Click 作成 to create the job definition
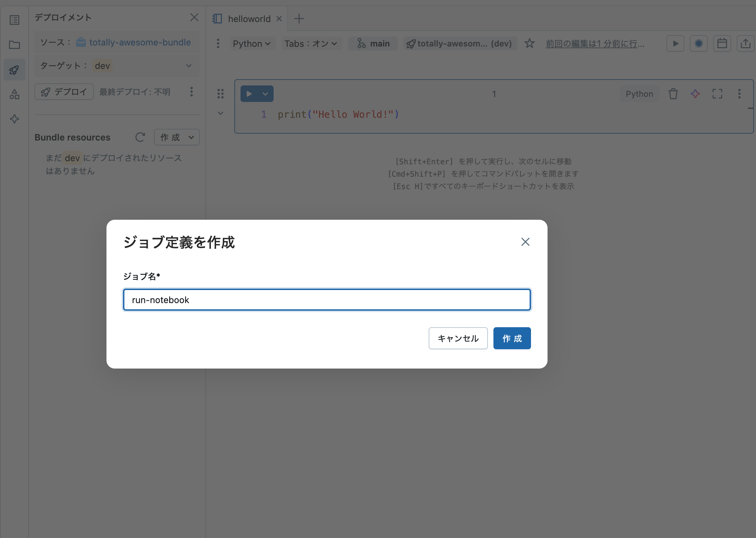 (x=512, y=338)
